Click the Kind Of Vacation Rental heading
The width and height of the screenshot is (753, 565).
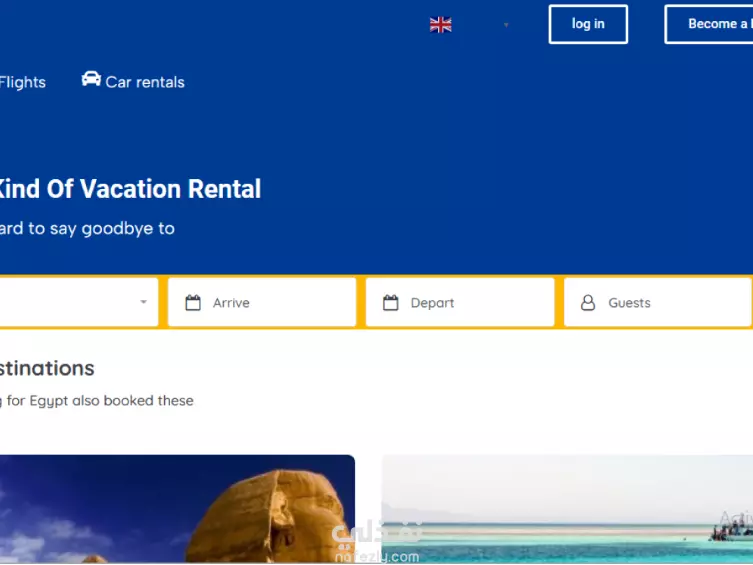click(130, 189)
